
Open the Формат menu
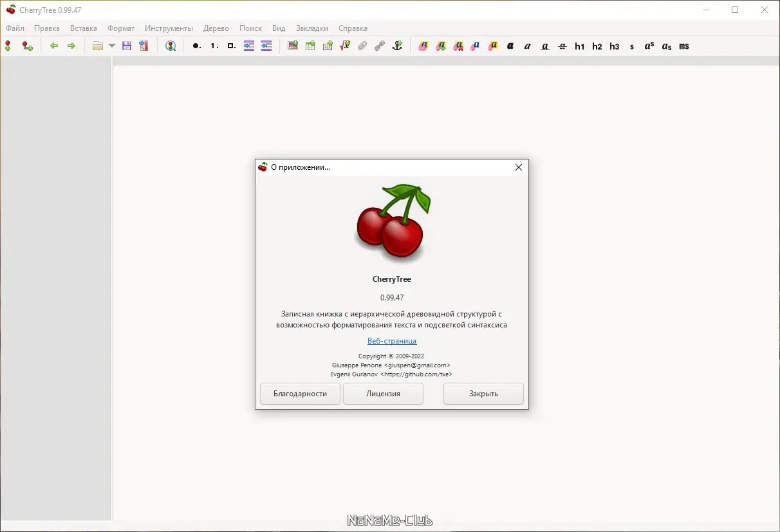click(121, 28)
